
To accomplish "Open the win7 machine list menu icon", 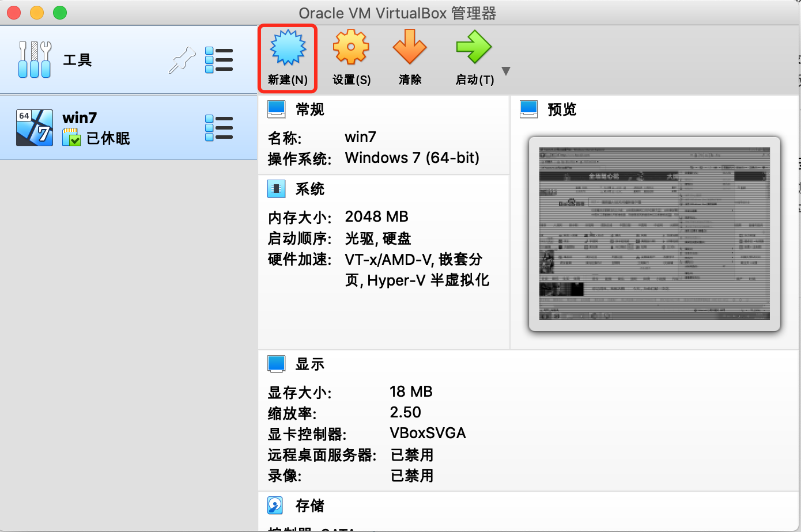I will click(x=219, y=128).
